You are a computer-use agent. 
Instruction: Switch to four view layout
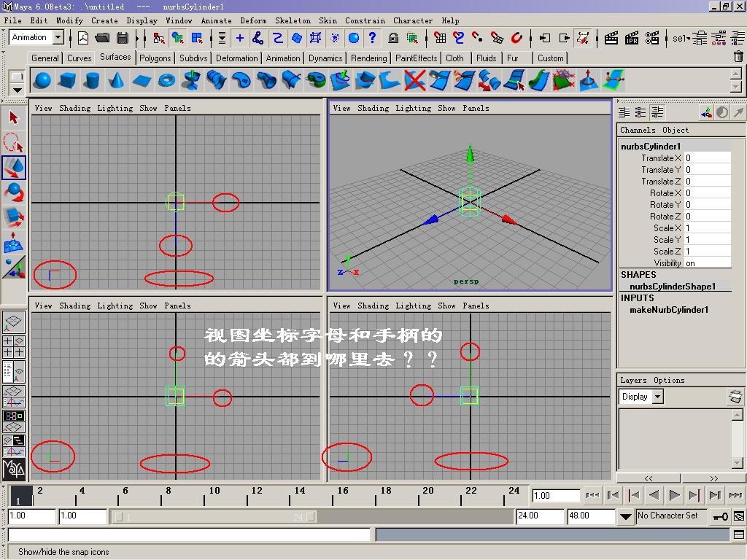tap(13, 347)
